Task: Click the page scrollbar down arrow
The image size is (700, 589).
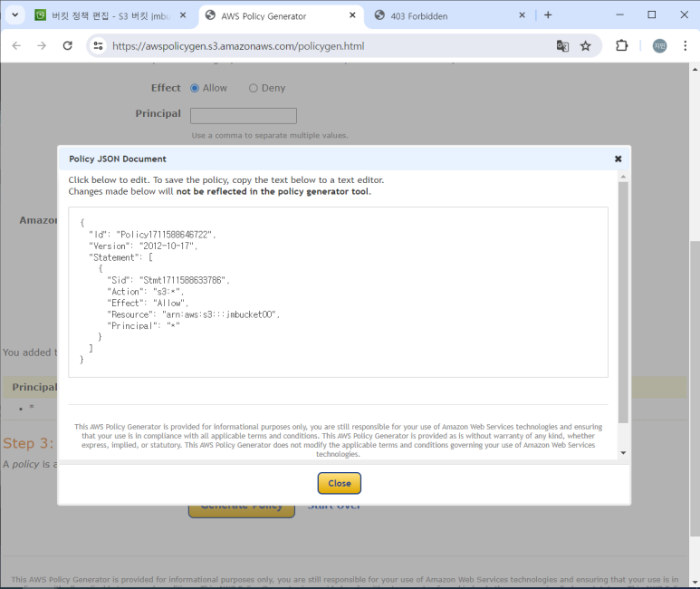Action: click(x=695, y=583)
